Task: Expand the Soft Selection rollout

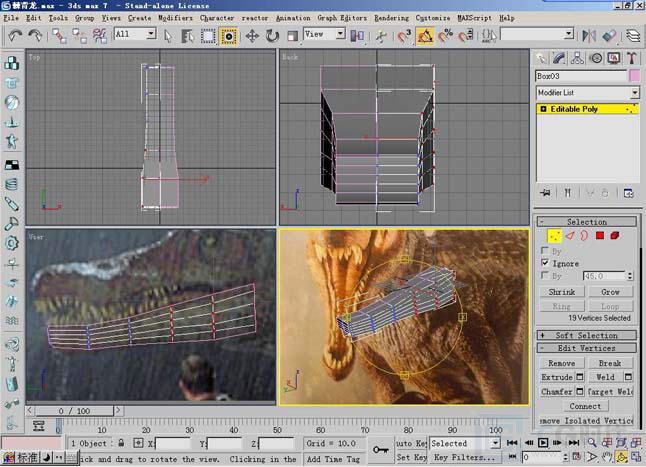Action: pyautogui.click(x=587, y=335)
